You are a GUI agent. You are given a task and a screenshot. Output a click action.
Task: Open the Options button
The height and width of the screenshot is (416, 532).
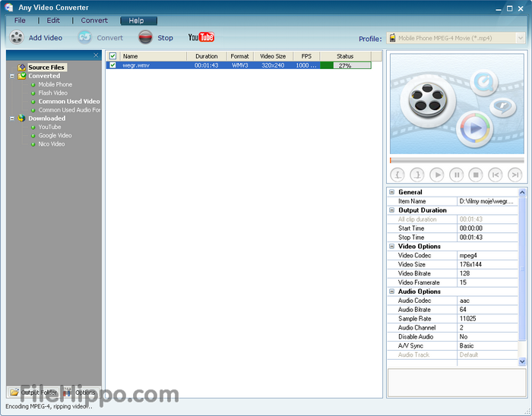point(81,392)
